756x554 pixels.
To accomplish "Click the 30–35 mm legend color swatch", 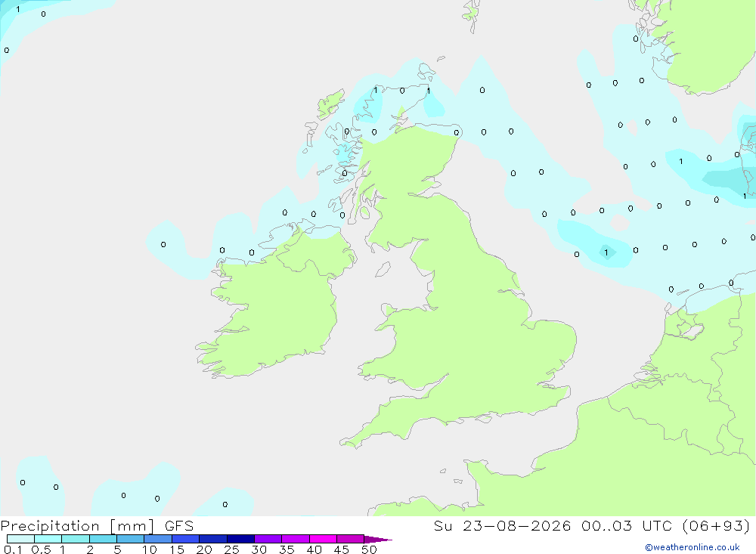I will click(x=268, y=539).
